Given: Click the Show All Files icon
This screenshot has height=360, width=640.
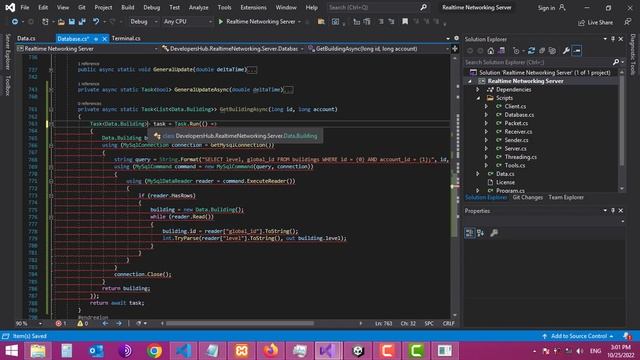Looking at the screenshot, I should click(552, 51).
